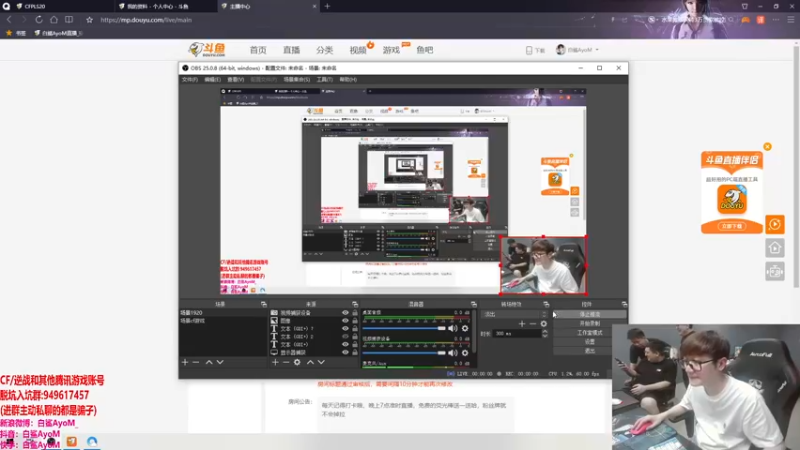This screenshot has width=800, height=450.
Task: Open OBS 查看(V) menu
Action: click(x=235, y=80)
